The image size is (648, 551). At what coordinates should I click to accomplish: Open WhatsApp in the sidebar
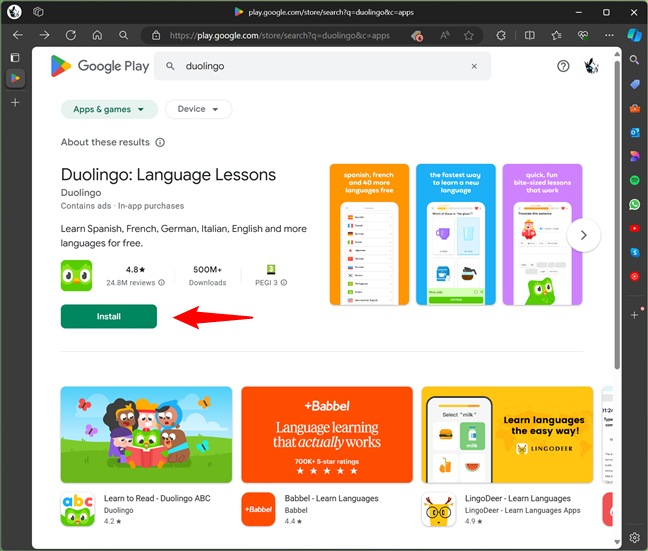635,204
